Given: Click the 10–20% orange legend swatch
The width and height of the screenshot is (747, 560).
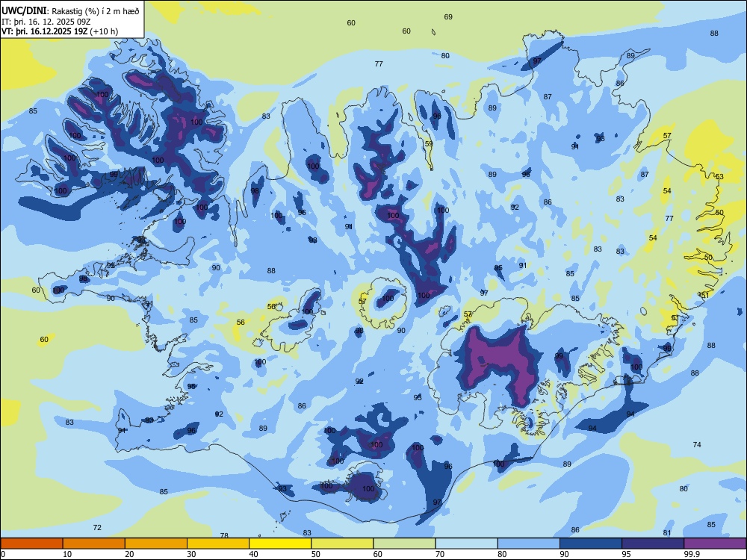Looking at the screenshot, I should 94,544.
